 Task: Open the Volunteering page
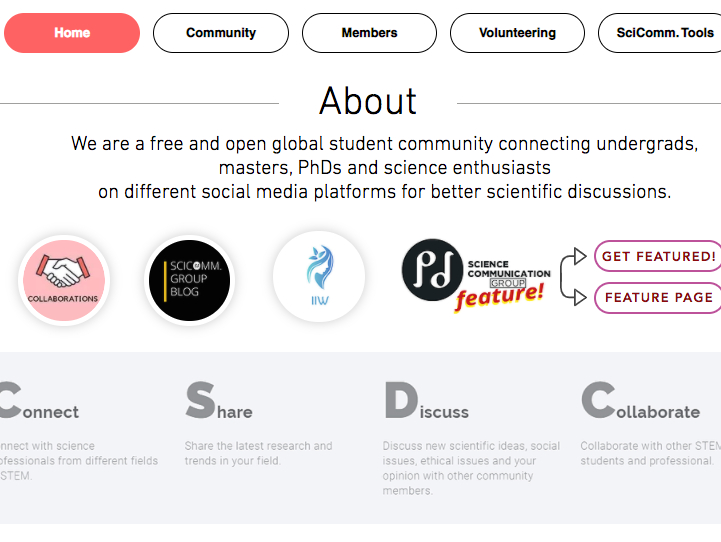pos(517,33)
